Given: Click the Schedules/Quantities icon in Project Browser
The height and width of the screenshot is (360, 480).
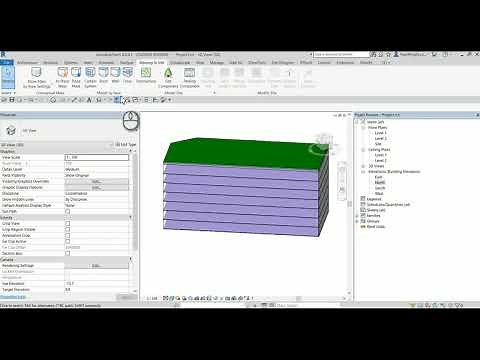Looking at the screenshot, I should point(363,204).
